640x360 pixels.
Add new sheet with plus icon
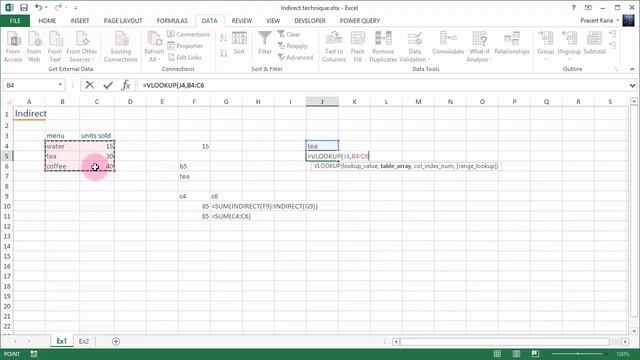pyautogui.click(x=116, y=341)
